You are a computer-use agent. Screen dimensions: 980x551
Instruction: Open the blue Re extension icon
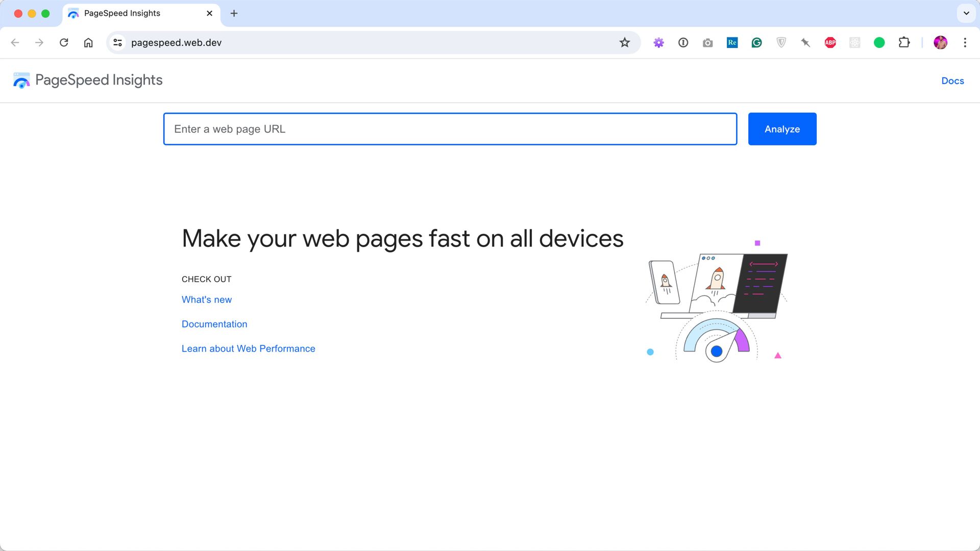click(732, 43)
